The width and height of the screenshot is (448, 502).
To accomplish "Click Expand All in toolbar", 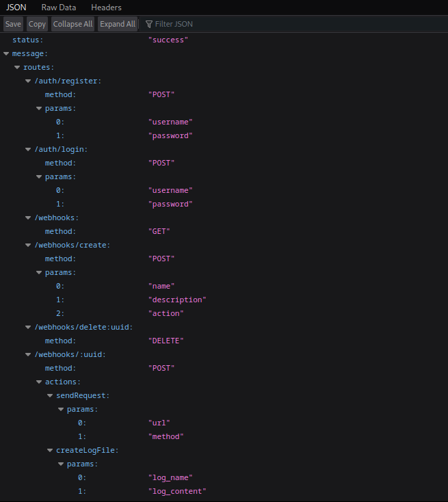I will (x=117, y=24).
